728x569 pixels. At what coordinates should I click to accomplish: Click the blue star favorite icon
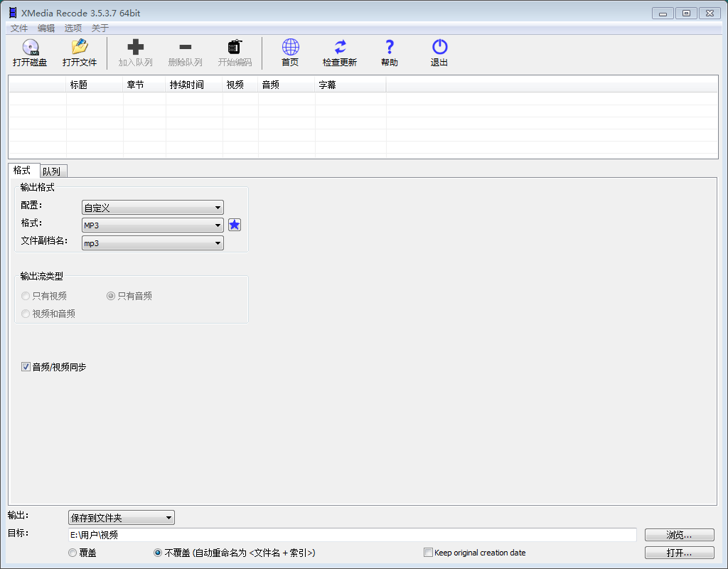pos(235,225)
